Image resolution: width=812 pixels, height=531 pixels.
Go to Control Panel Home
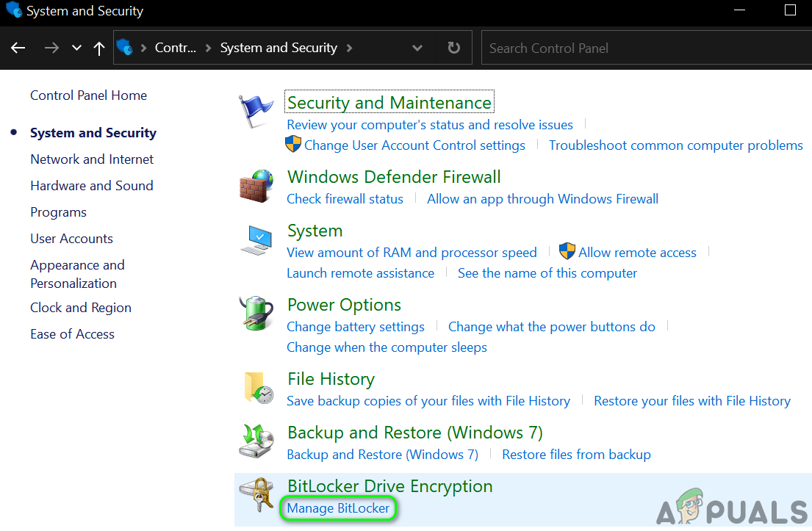(88, 95)
